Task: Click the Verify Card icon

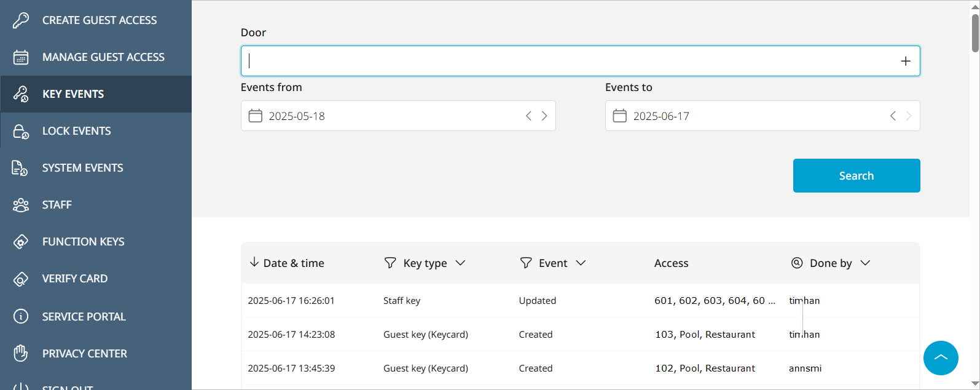Action: 21,279
